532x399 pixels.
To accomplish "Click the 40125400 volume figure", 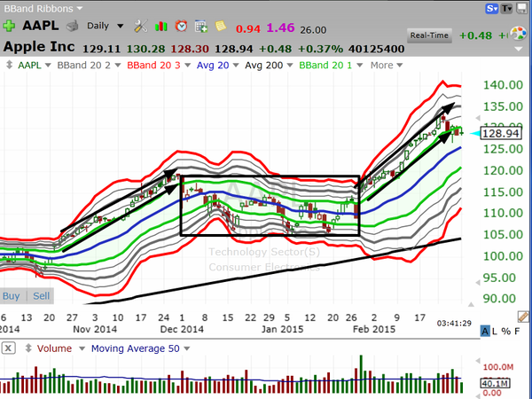I will [376, 49].
